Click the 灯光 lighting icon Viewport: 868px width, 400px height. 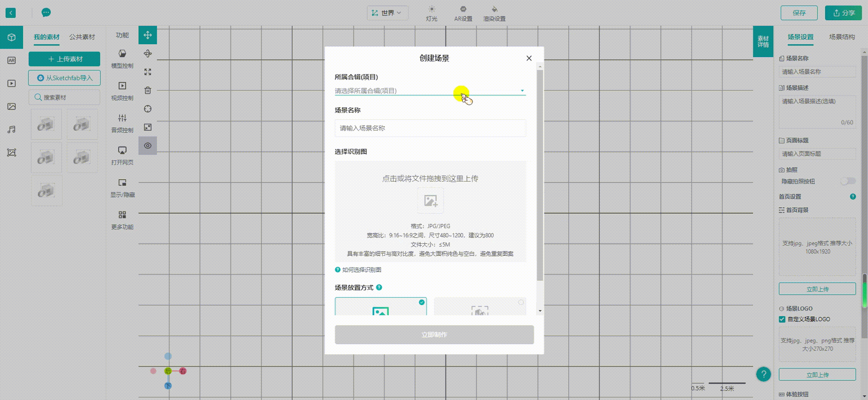coord(431,10)
